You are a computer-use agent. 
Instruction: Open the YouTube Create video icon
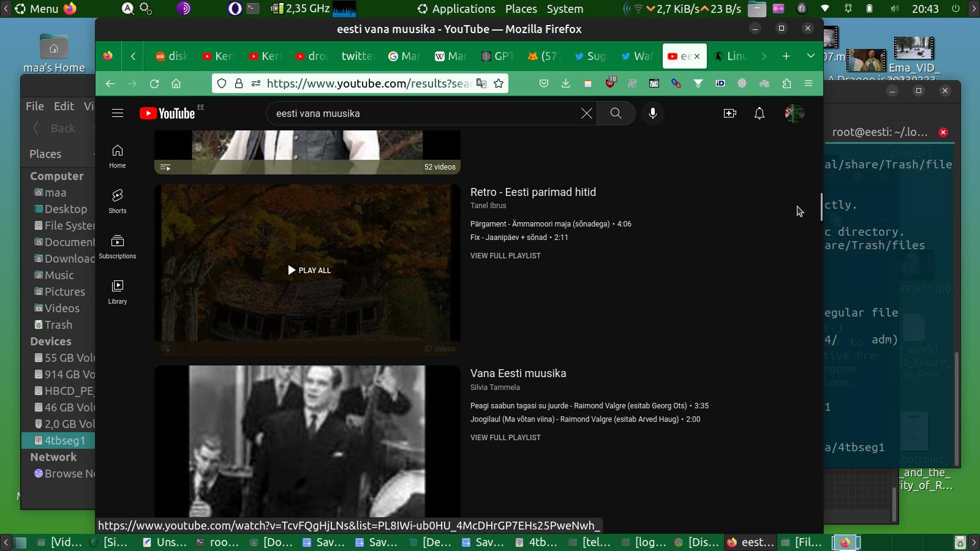[x=729, y=113]
